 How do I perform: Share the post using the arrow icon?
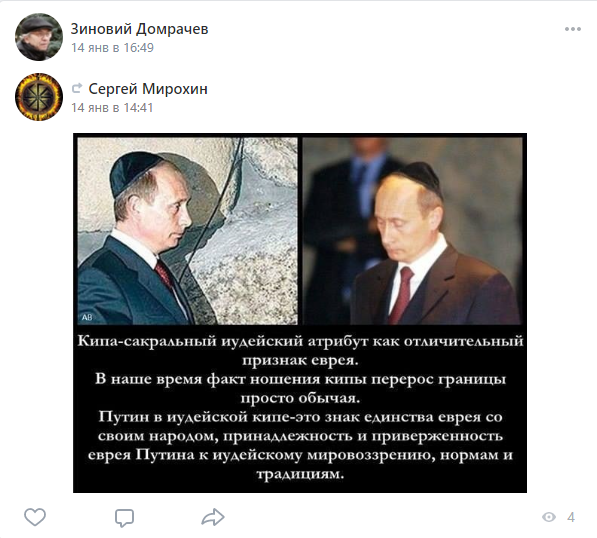coord(213,517)
